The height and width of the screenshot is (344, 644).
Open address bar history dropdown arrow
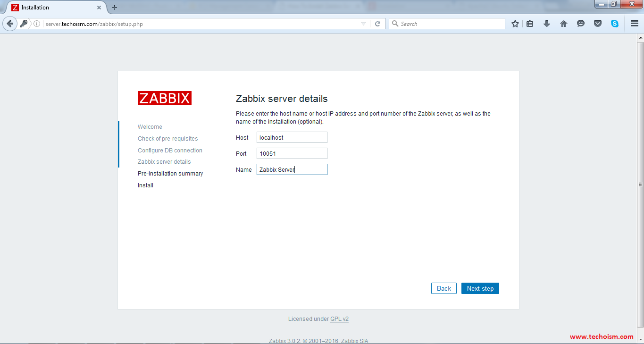(x=363, y=24)
